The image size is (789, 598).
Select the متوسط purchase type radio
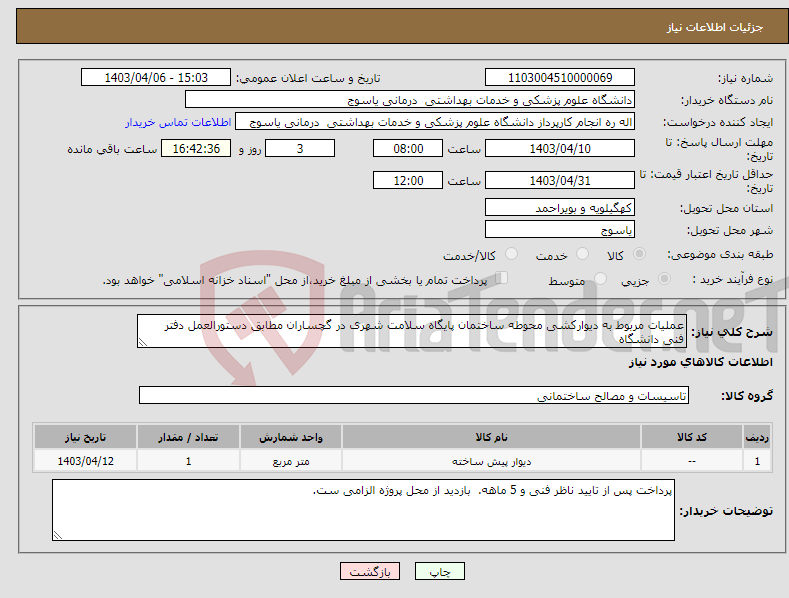tap(600, 278)
